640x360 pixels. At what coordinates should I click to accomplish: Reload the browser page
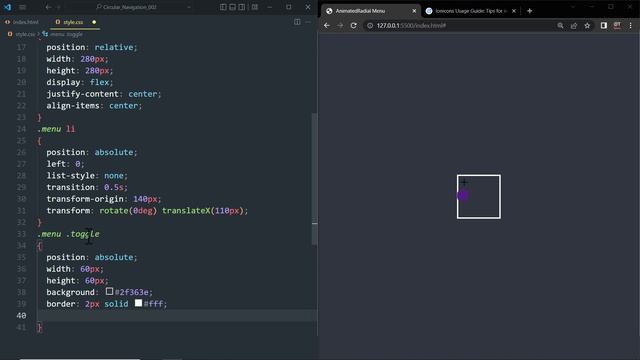pos(353,25)
